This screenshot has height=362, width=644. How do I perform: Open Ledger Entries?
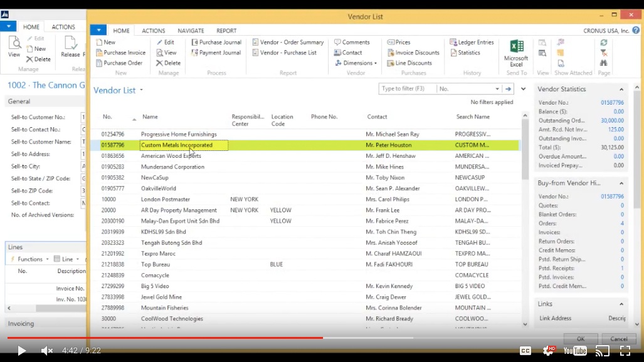point(472,42)
